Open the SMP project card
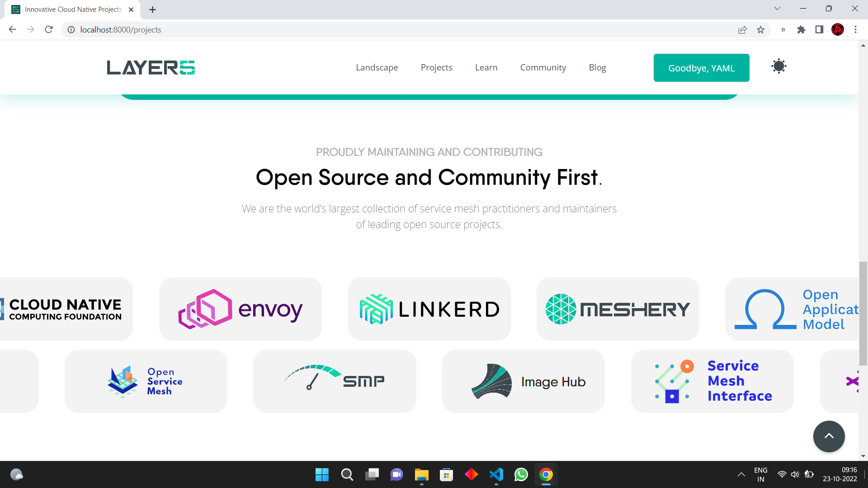Screen dimensions: 868x488 [335, 381]
